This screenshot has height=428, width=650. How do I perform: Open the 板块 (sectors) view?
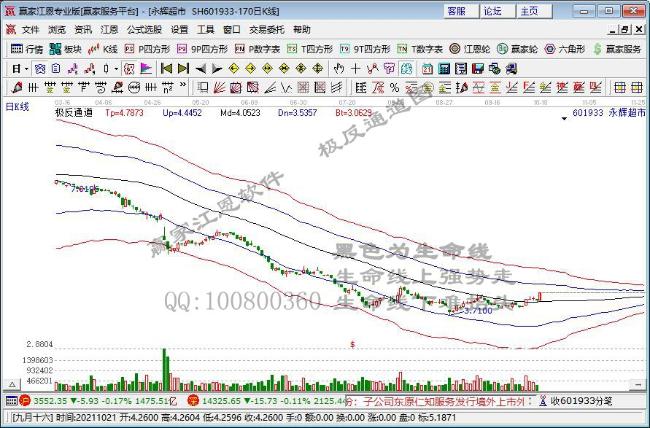pyautogui.click(x=65, y=49)
